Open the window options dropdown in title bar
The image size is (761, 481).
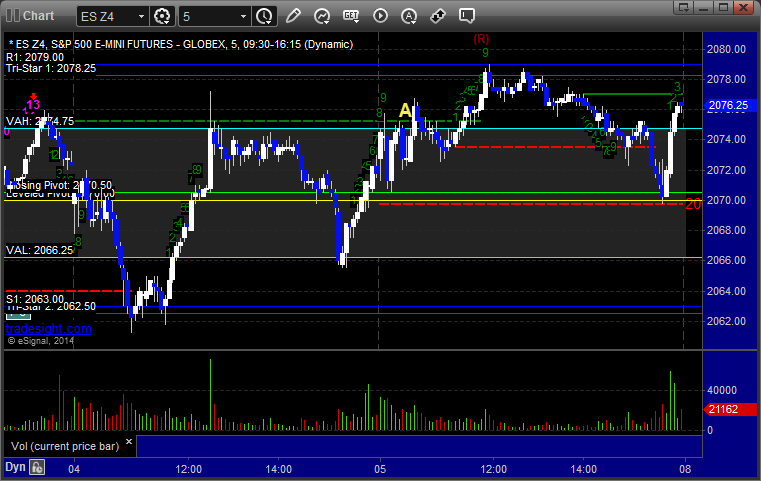pos(684,7)
